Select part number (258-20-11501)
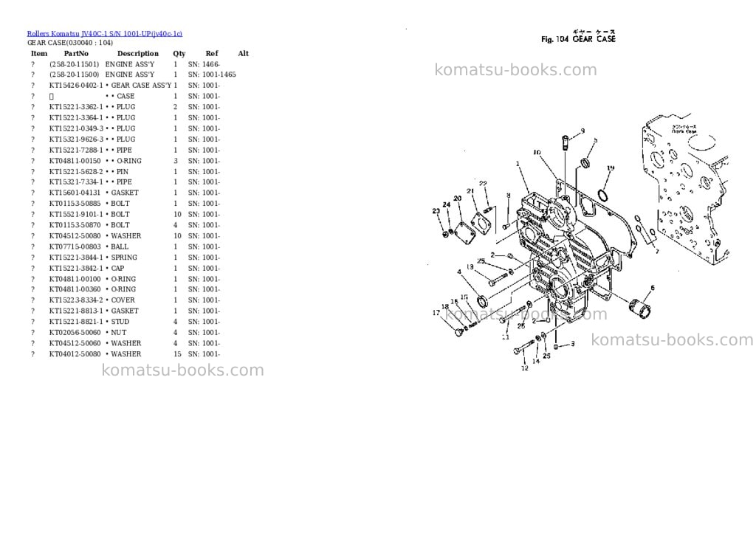Screen dimensions: 756x535 coord(74,64)
